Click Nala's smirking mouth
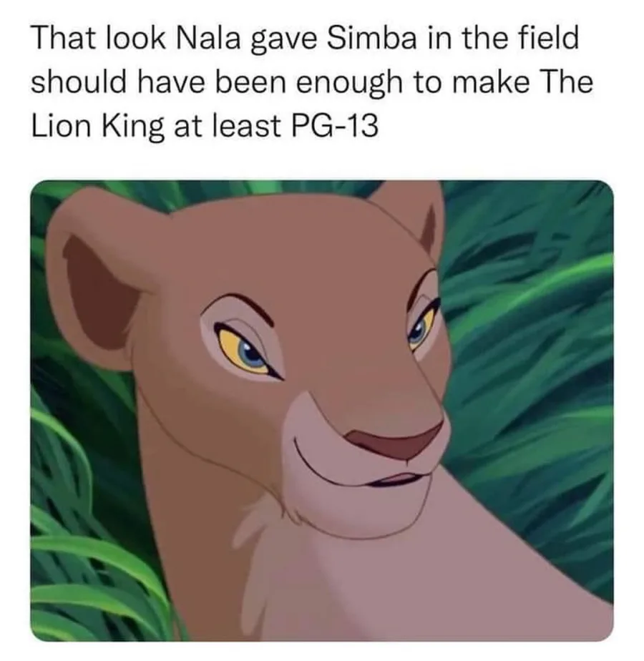The height and width of the screenshot is (661, 644). [x=363, y=472]
